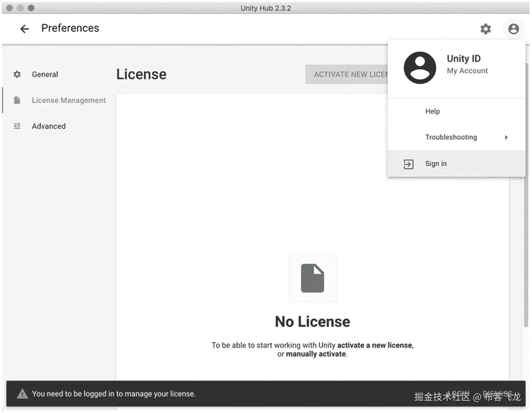Click the yellow minimize window button
This screenshot has height=413, width=532.
(x=21, y=8)
